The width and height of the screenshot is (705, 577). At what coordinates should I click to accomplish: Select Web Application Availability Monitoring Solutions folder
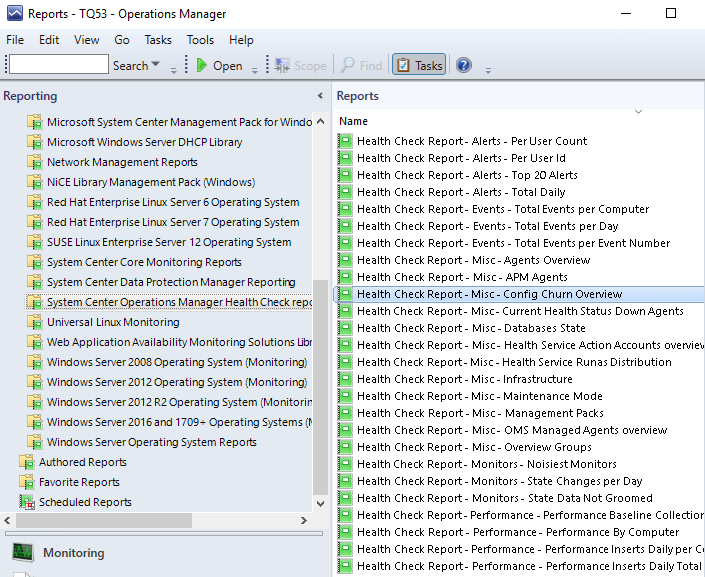(x=179, y=342)
